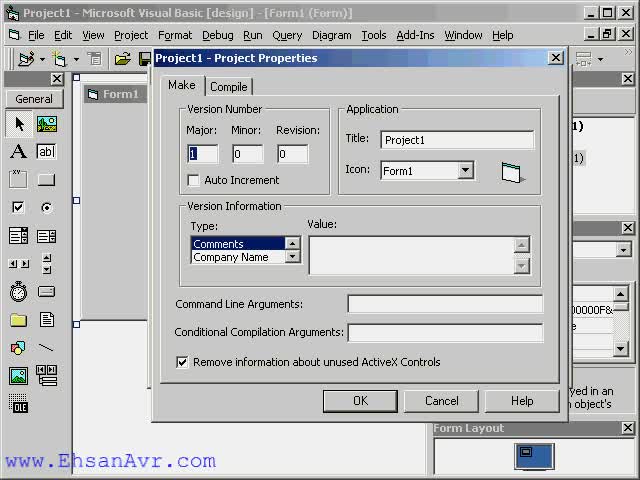640x480 pixels.
Task: Close the Form Layout panel
Action: click(628, 428)
